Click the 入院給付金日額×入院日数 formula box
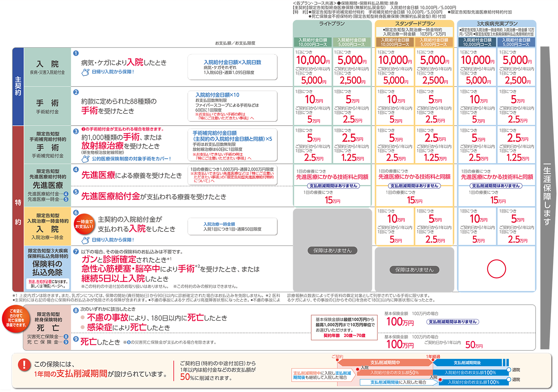This screenshot has width=558, height=392. point(232,67)
